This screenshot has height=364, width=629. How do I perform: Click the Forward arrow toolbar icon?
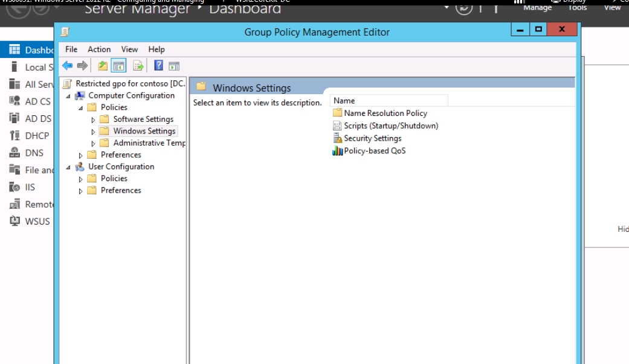[82, 66]
